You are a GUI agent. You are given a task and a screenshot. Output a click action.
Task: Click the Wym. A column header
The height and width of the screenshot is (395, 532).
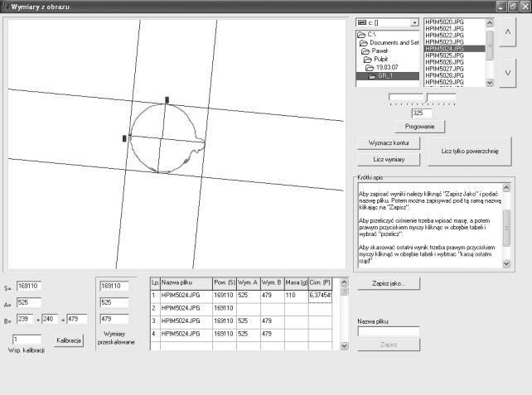[x=249, y=283]
